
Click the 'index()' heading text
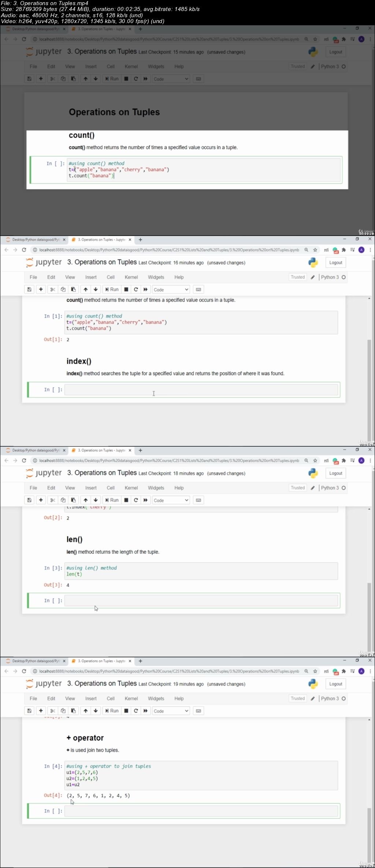click(x=79, y=361)
